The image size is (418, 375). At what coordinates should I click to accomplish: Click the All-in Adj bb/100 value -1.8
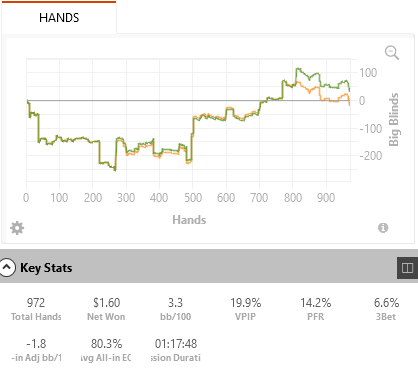click(36, 350)
